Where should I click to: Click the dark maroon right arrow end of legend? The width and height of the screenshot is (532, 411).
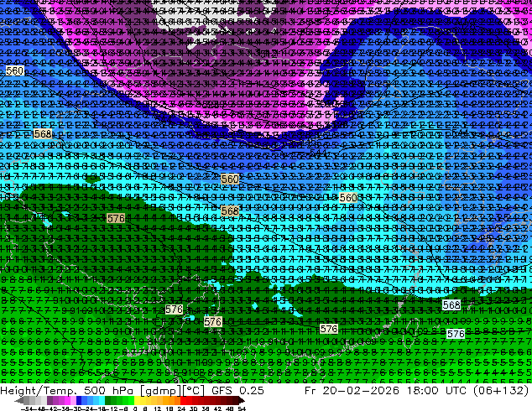pyautogui.click(x=242, y=400)
